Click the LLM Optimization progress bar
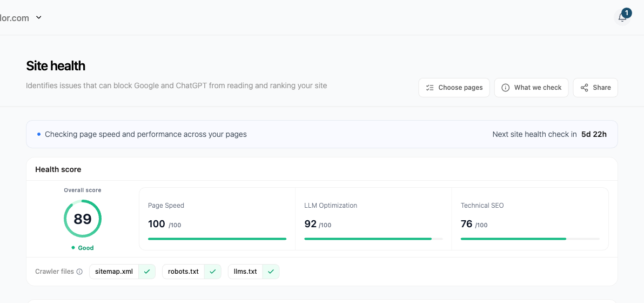This screenshot has height=303, width=644. click(x=373, y=239)
